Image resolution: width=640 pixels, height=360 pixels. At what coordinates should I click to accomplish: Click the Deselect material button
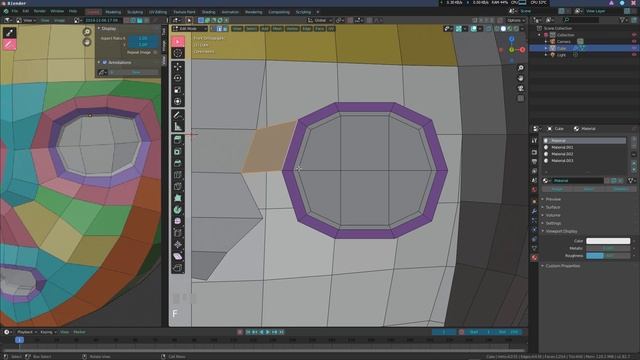click(620, 189)
